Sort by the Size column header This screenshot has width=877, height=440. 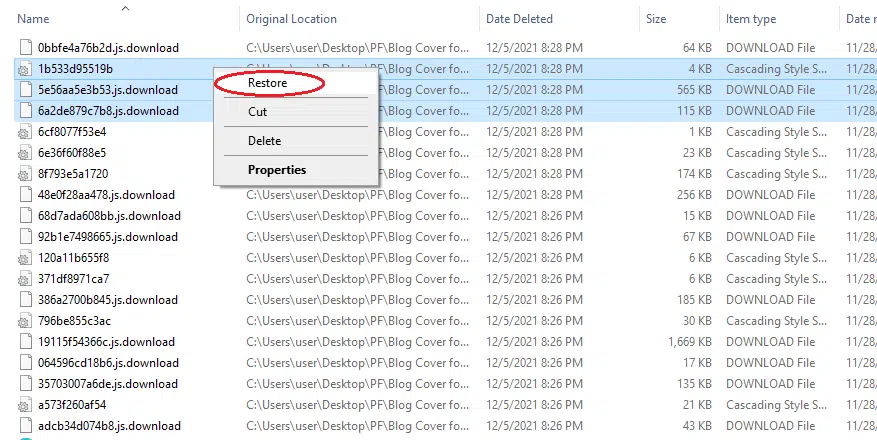pyautogui.click(x=656, y=19)
